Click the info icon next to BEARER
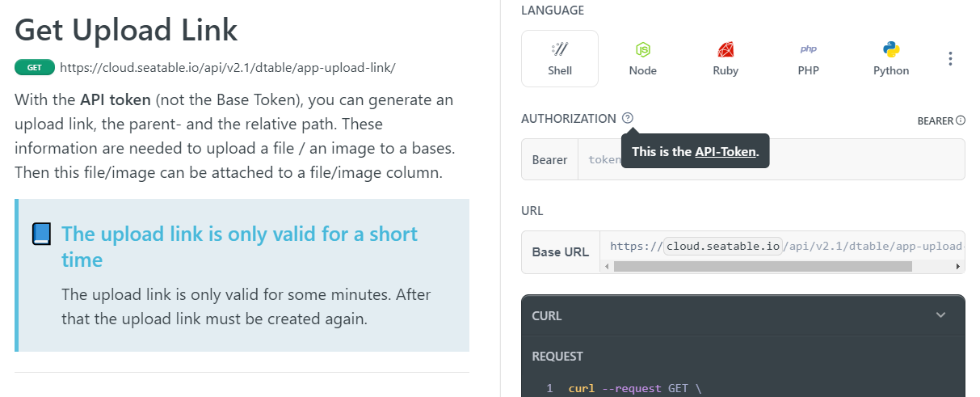Screen dimensions: 980x397 pos(961,120)
